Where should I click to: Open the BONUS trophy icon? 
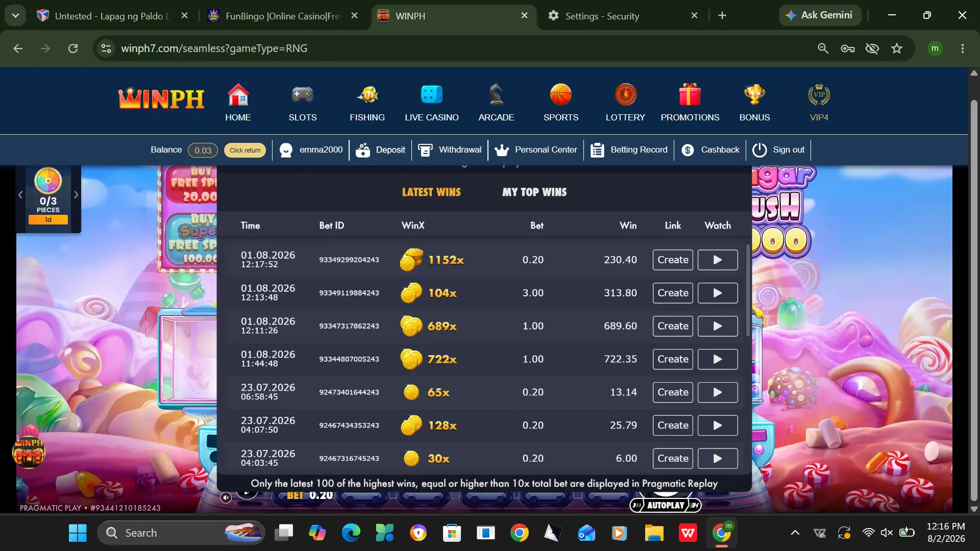[754, 95]
